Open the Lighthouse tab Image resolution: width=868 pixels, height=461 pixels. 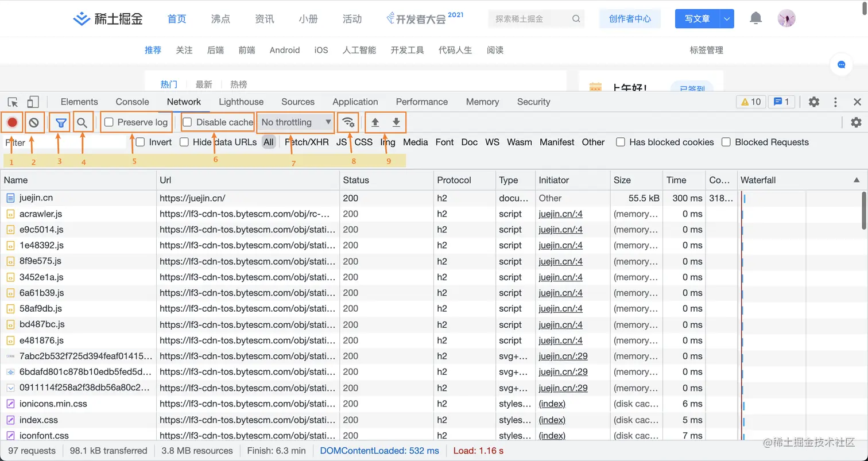[241, 102]
